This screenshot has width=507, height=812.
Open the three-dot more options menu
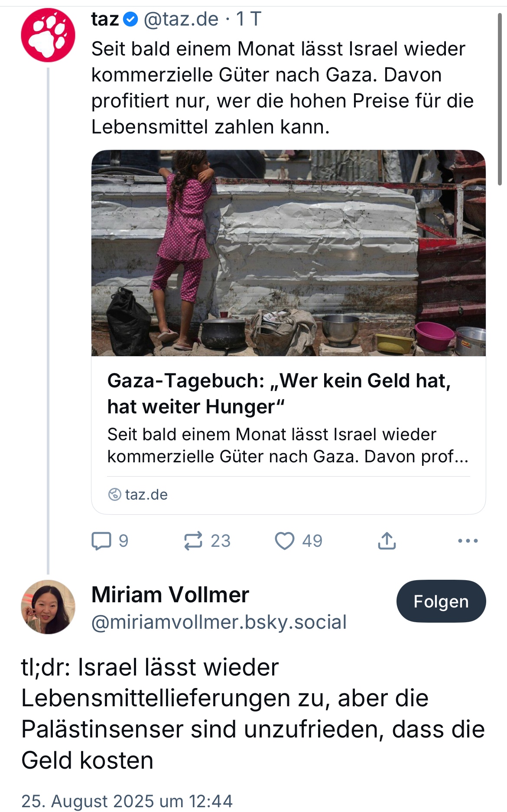(468, 541)
